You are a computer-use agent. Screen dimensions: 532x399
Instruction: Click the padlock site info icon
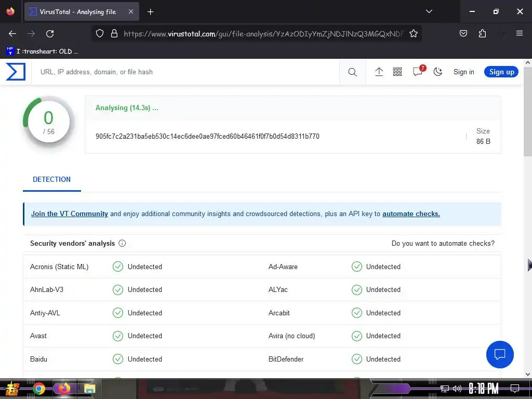click(114, 34)
